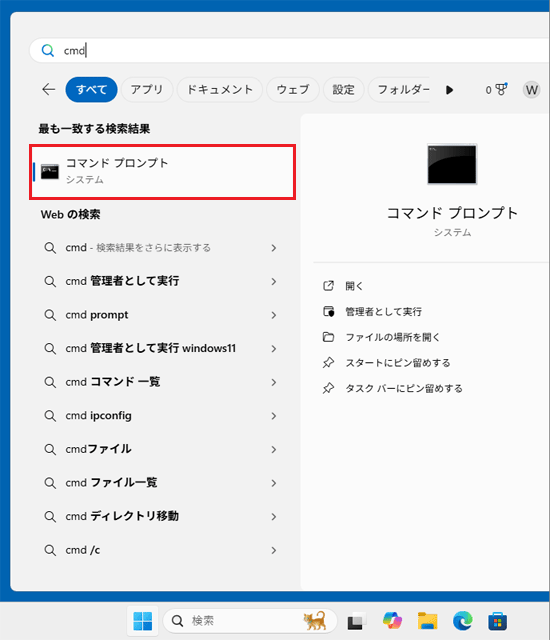
Task: Switch to the アプリ filter tab
Action: [147, 89]
